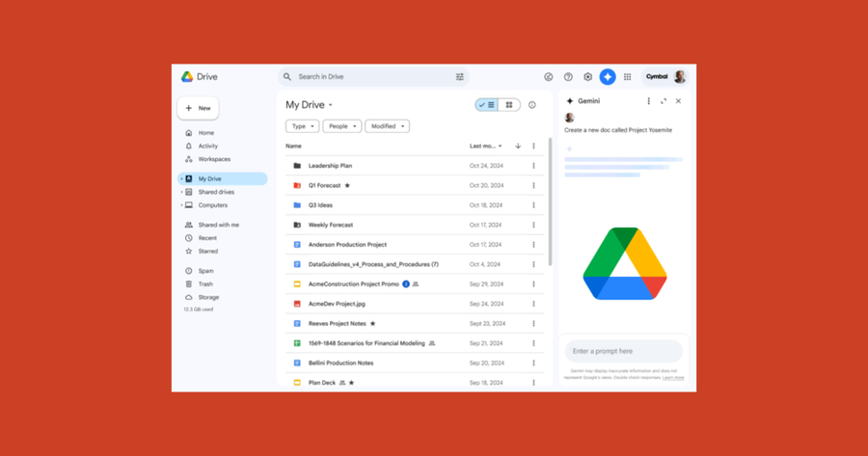Click the file list vertical scrollbar
The image size is (868, 456).
pos(550,202)
